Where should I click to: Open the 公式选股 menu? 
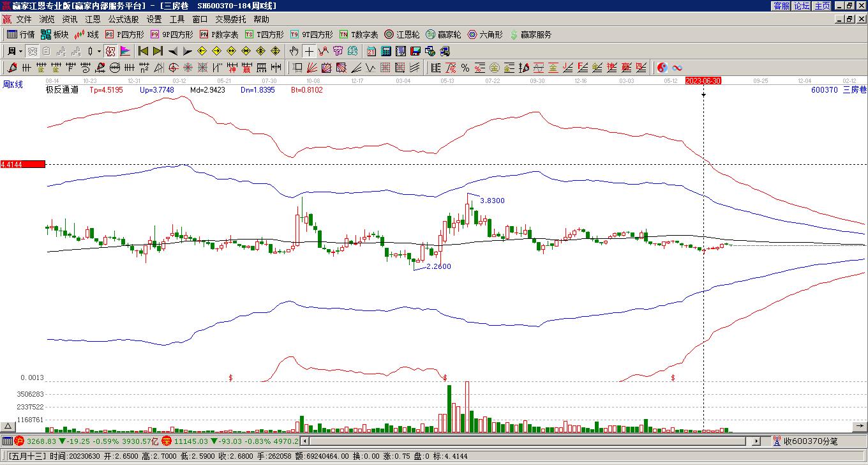pyautogui.click(x=123, y=20)
